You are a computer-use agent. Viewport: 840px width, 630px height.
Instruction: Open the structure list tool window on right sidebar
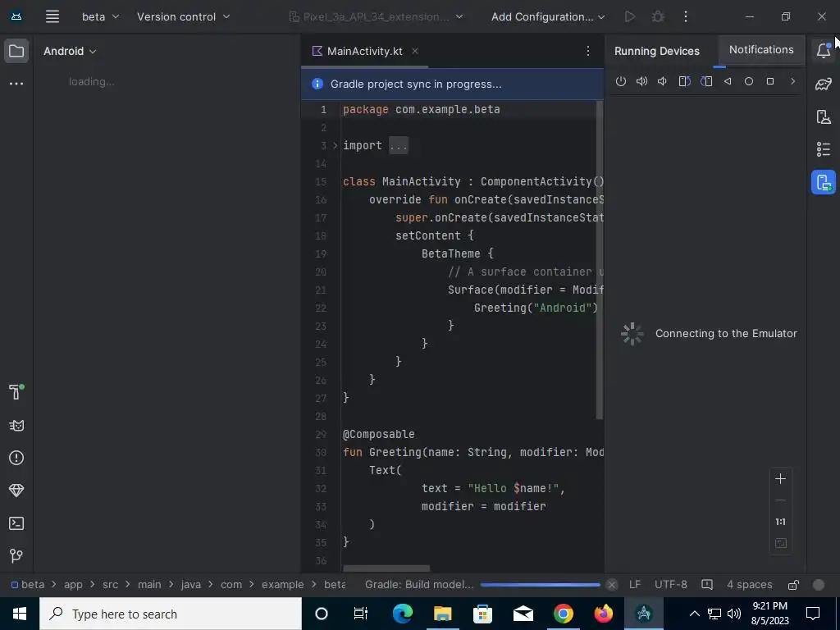click(x=824, y=149)
